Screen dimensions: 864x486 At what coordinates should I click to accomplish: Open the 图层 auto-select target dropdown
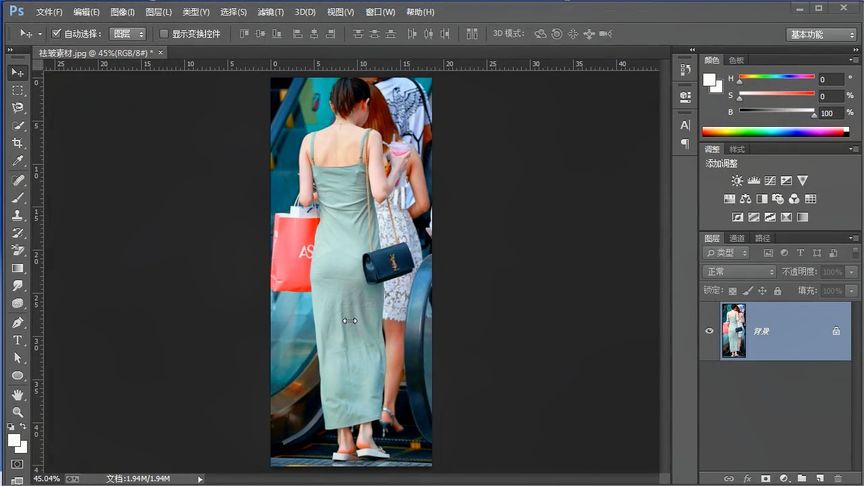(x=127, y=34)
